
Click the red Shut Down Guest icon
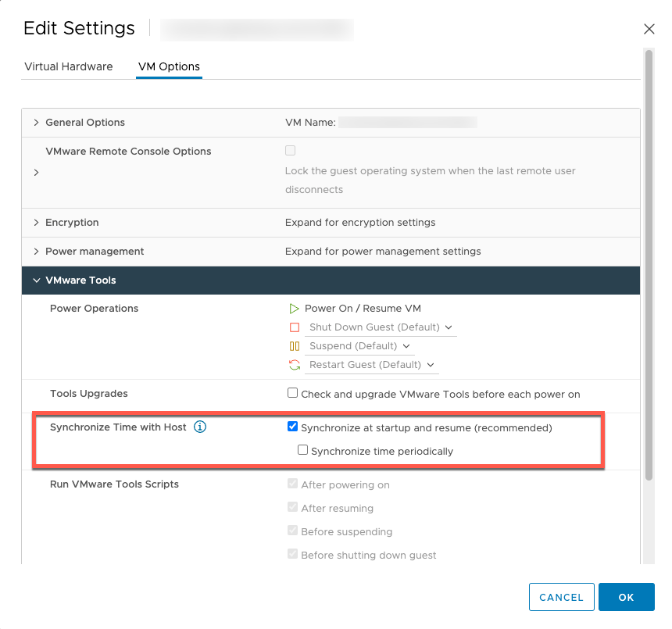tap(295, 327)
